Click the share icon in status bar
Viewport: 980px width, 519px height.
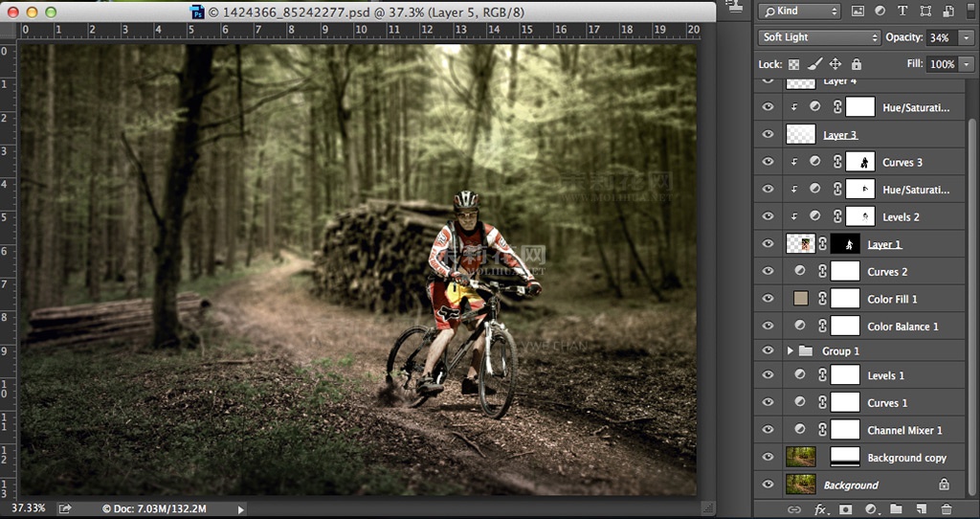click(65, 508)
